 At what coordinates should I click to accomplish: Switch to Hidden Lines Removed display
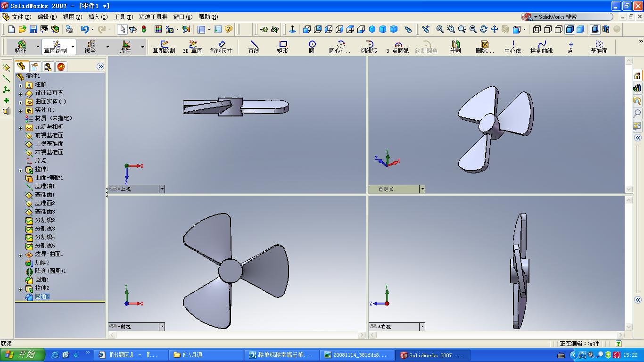click(559, 29)
